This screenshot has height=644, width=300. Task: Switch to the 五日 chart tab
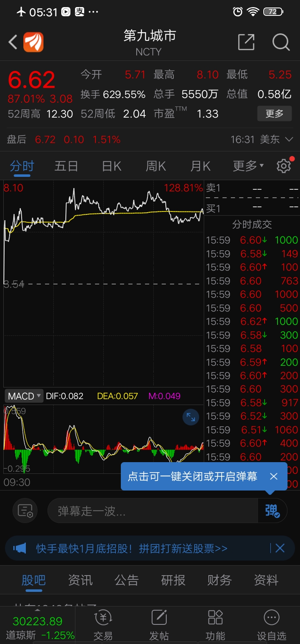pyautogui.click(x=66, y=166)
